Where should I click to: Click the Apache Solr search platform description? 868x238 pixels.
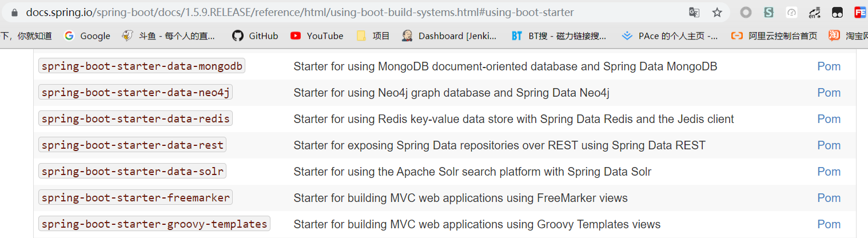[472, 172]
